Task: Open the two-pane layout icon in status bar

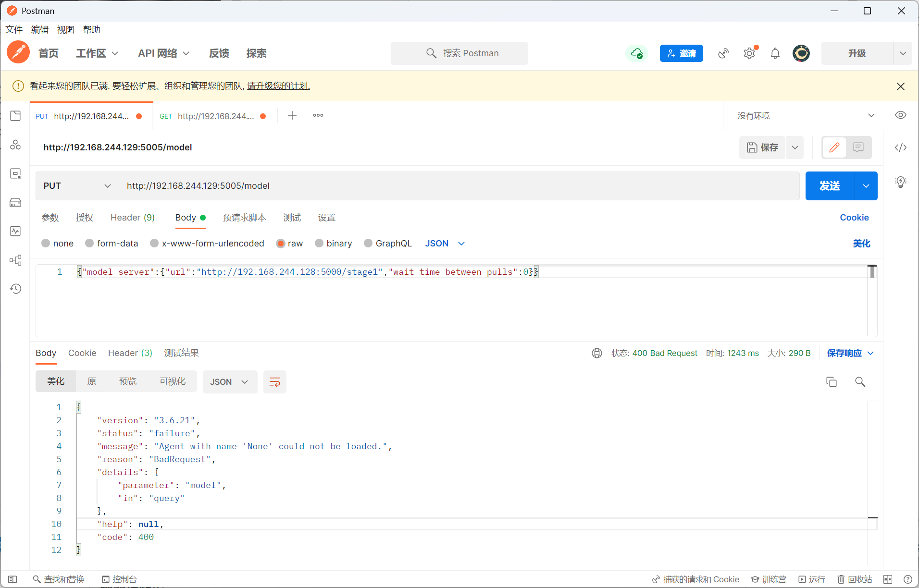Action: 888,579
